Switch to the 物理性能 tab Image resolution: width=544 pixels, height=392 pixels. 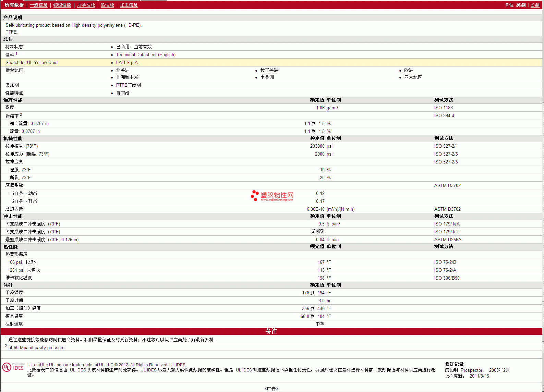62,5
